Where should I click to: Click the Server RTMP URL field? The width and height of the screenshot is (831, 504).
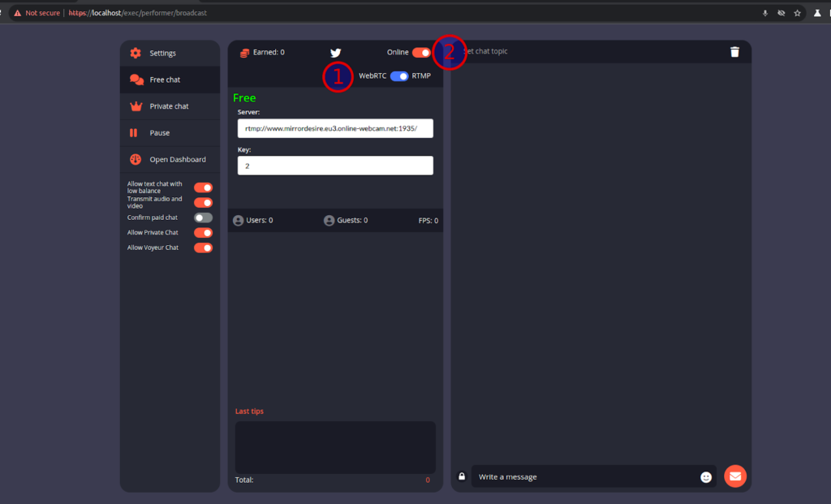(335, 128)
